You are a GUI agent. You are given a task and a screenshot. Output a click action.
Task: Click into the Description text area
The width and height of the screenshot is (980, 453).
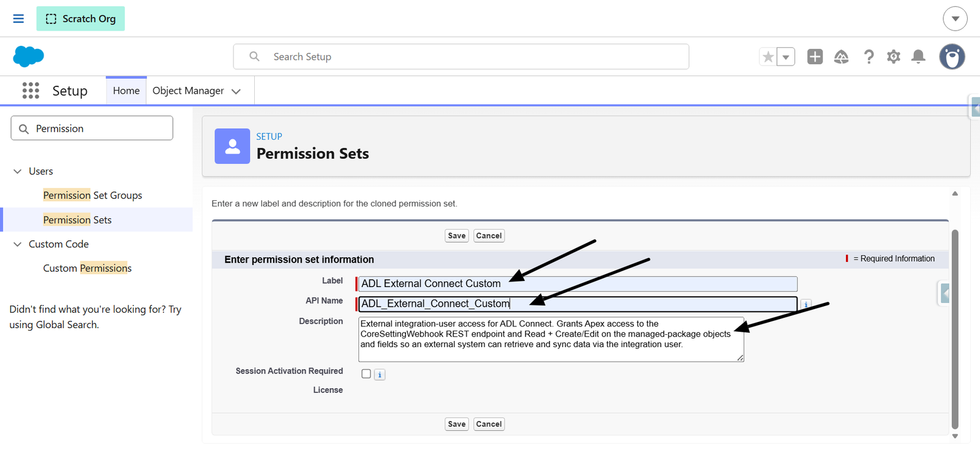[551, 339]
